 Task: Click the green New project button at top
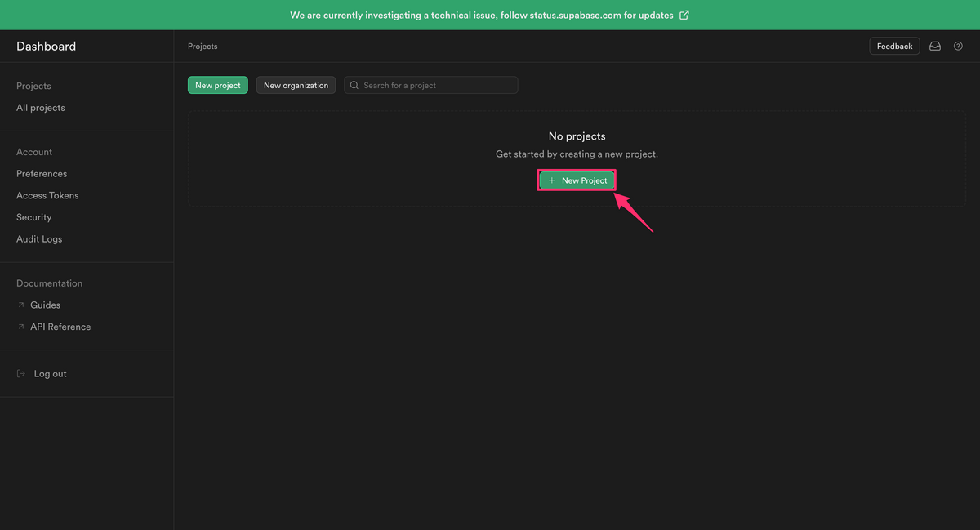(218, 85)
